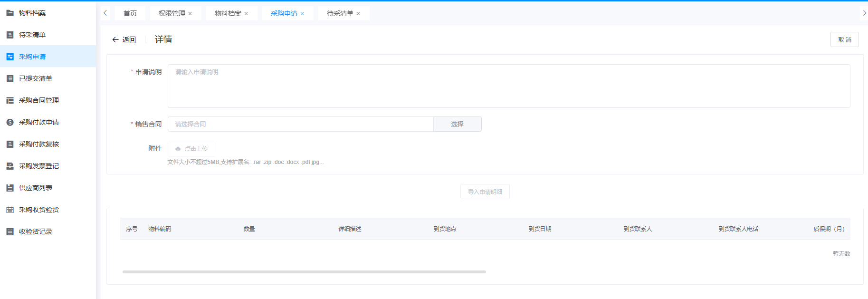
Task: Click the 收验货记录 sidebar icon
Action: pyautogui.click(x=10, y=231)
